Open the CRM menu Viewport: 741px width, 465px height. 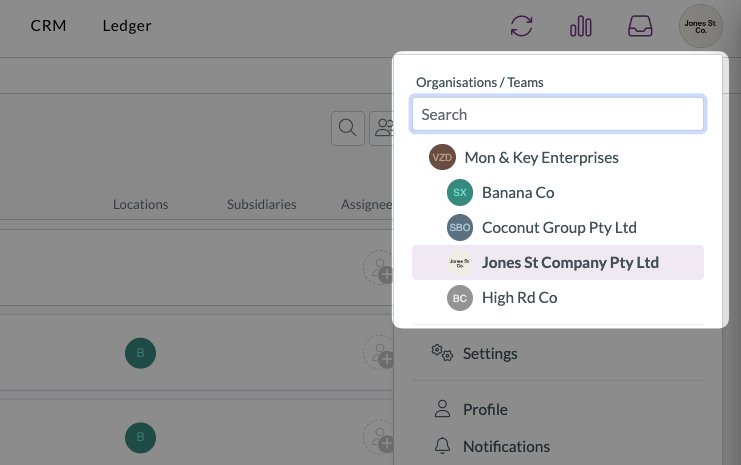point(48,26)
